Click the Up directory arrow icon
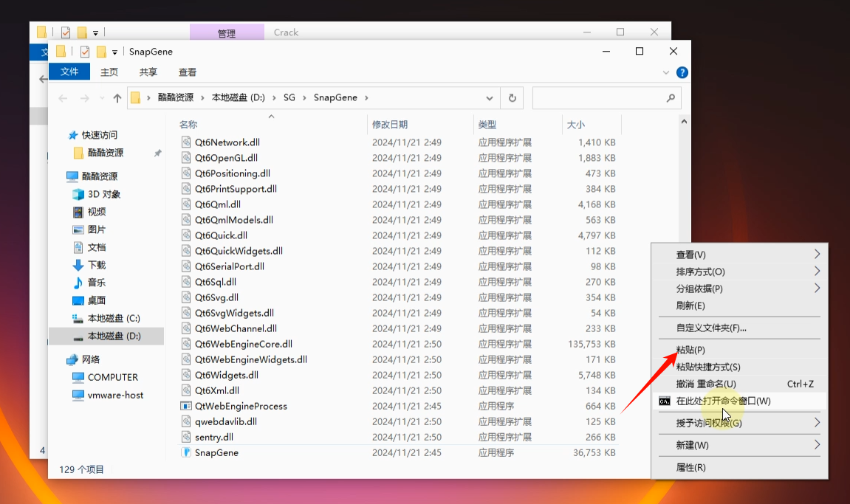Viewport: 850px width, 504px height. pyautogui.click(x=117, y=98)
